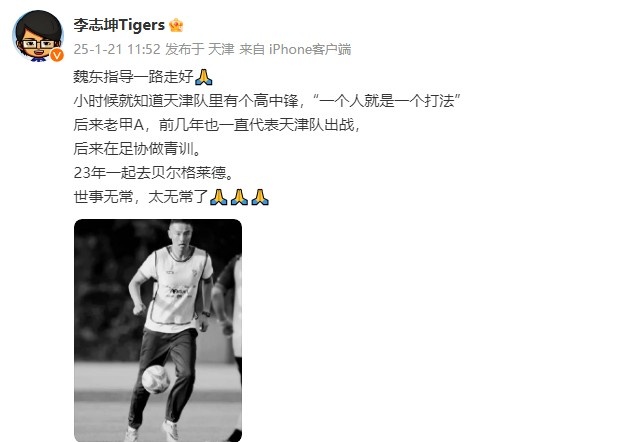Click the crown membership icon beside the username
This screenshot has height=442, width=632.
[176, 25]
